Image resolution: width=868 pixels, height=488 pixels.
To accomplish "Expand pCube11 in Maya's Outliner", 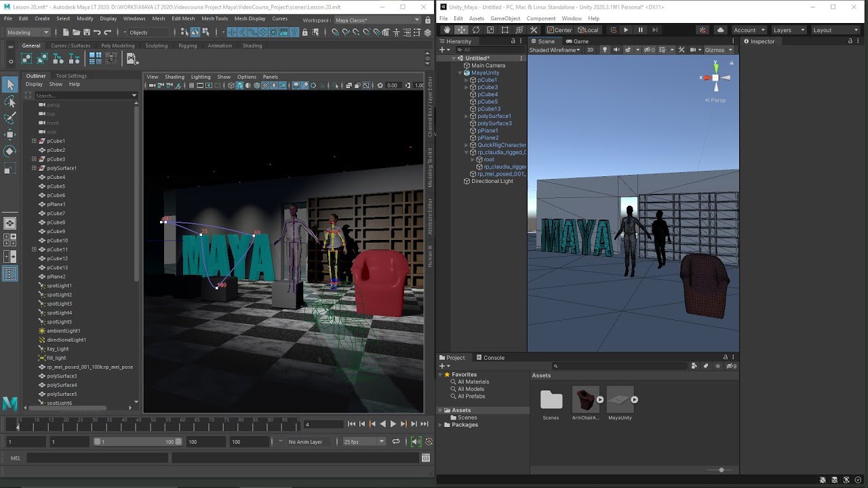I will [x=34, y=249].
